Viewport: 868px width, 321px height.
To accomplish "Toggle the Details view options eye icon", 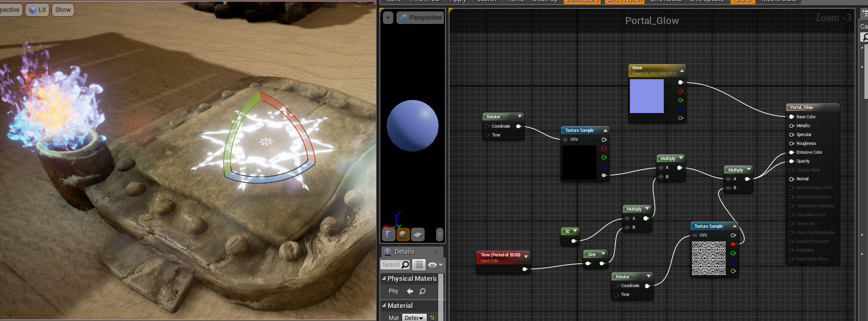I will (x=432, y=265).
